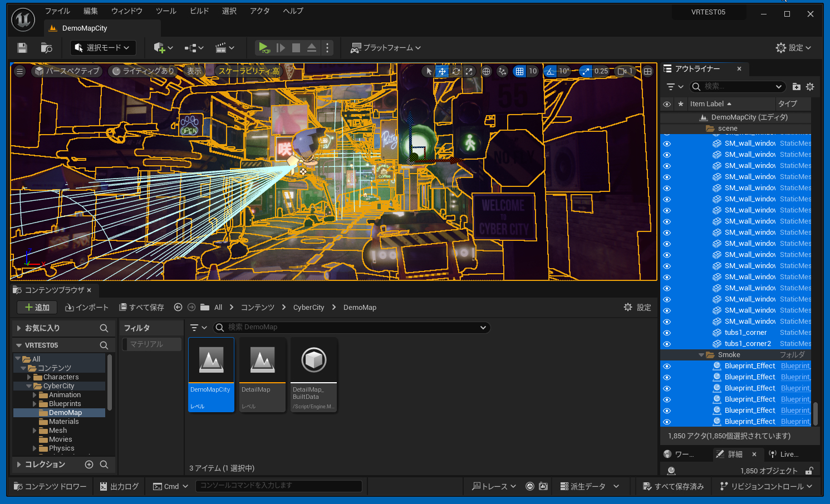This screenshot has height=504, width=830.
Task: Switch to the Live tab
Action: [785, 454]
